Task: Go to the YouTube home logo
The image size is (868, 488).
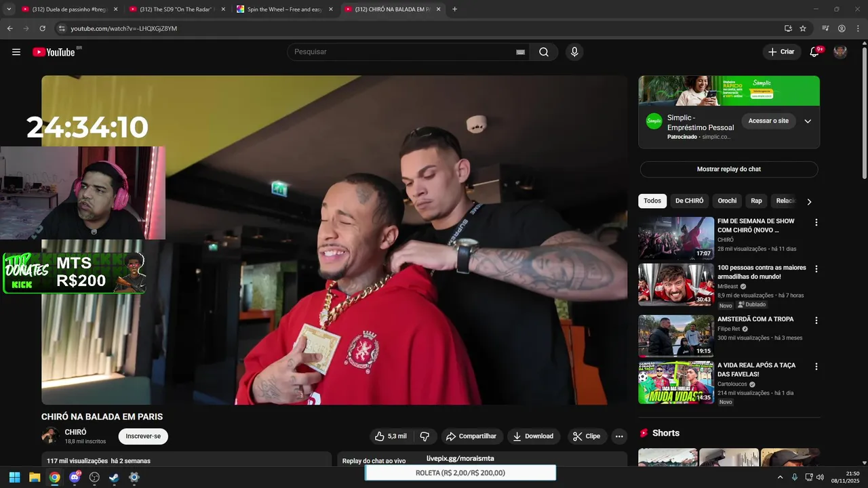Action: click(54, 52)
